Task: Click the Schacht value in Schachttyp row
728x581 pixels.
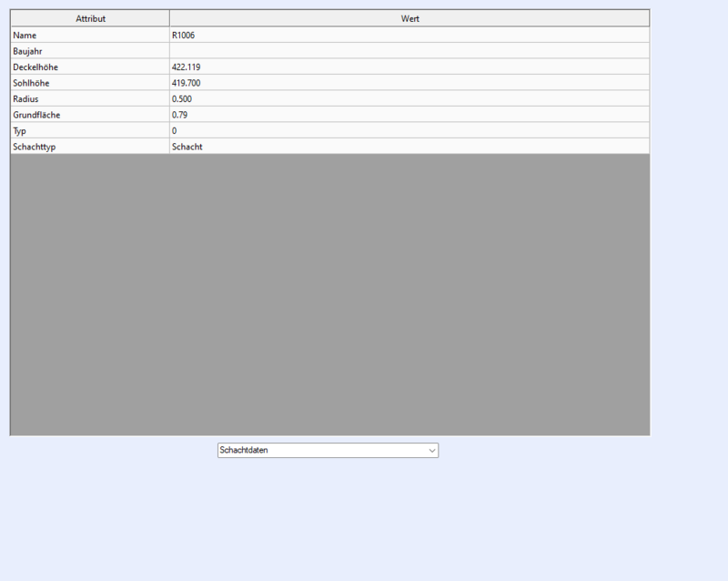Action: (409, 146)
